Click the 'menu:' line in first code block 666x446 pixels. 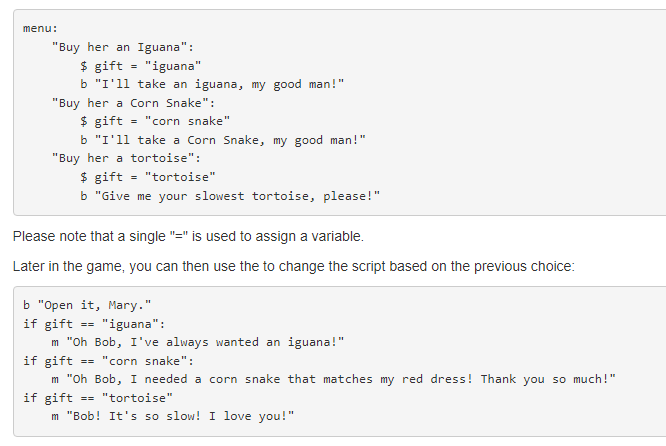(x=40, y=28)
